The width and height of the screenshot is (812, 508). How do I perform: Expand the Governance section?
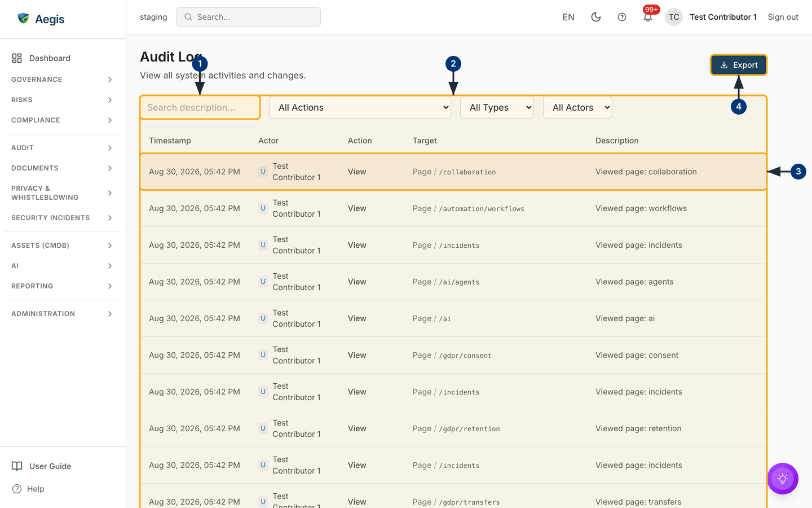pyautogui.click(x=63, y=80)
